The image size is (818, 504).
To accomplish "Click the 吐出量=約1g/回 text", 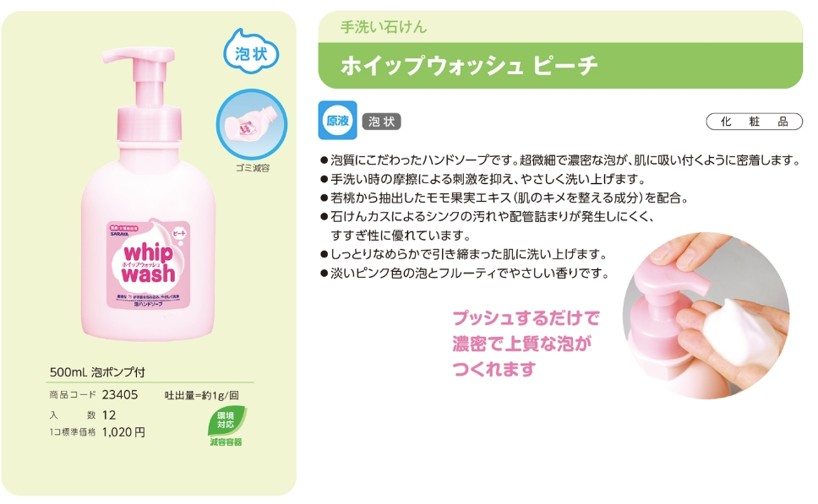I will pos(201,396).
